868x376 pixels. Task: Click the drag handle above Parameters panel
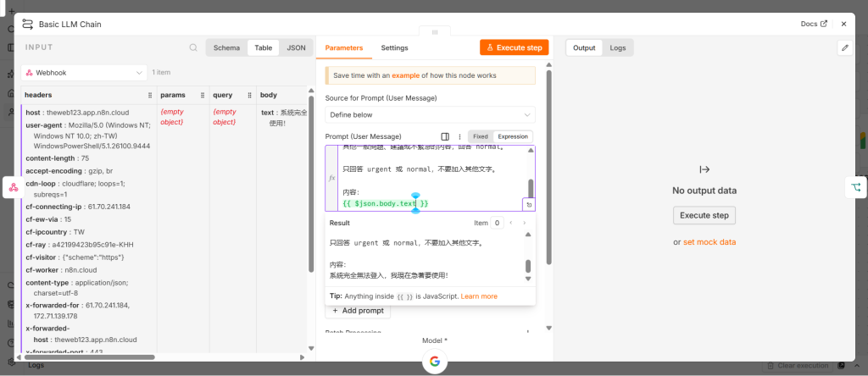pos(435,32)
